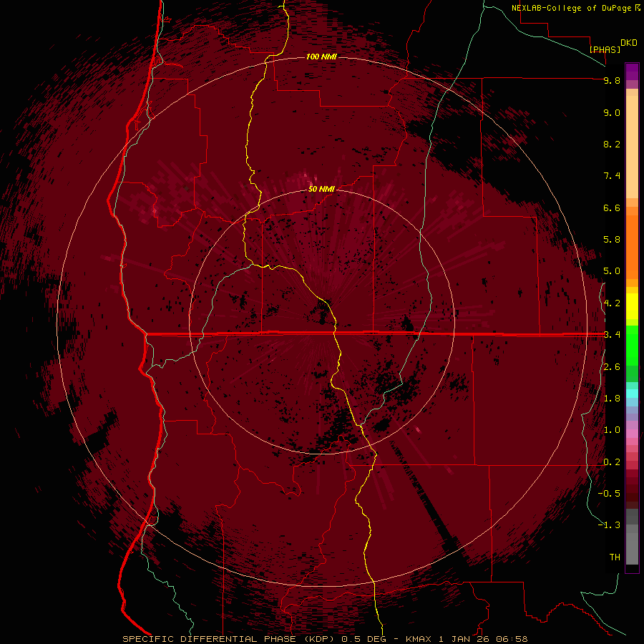Click the 8.2 value on the color scale

[612, 144]
